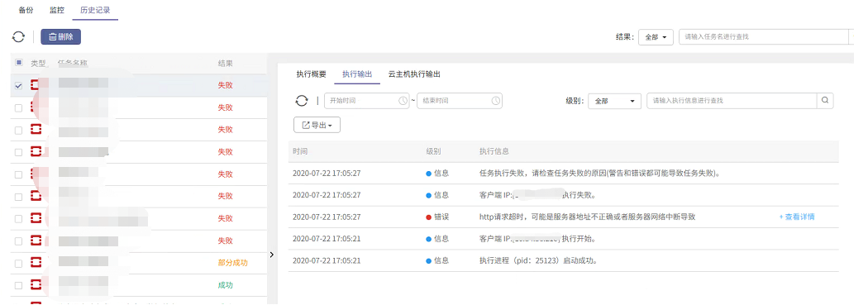The height and width of the screenshot is (305, 868).
Task: Collapse the side panel with the arrow handle
Action: pyautogui.click(x=271, y=255)
